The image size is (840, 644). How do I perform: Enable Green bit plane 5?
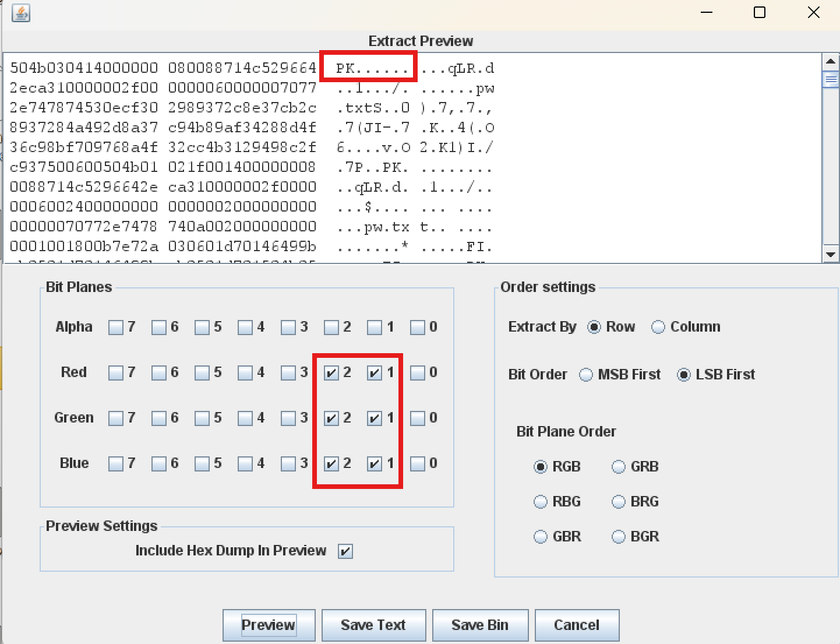pos(202,418)
